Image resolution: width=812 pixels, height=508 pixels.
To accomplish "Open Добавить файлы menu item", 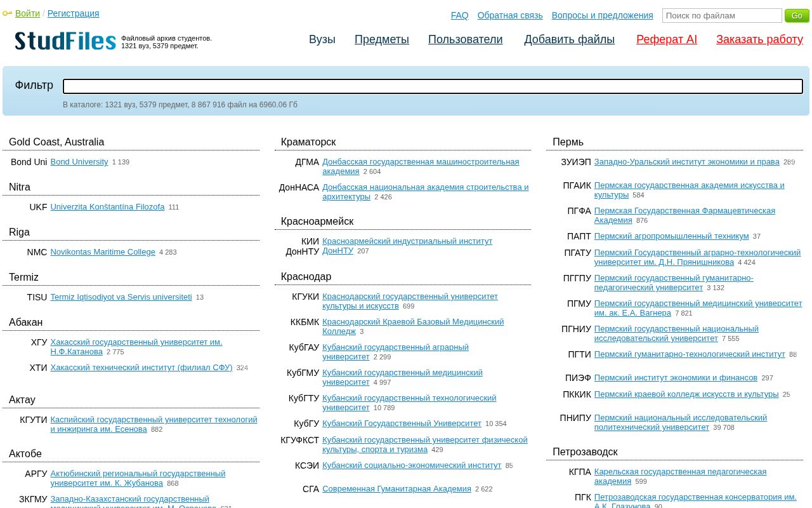I will (x=569, y=39).
